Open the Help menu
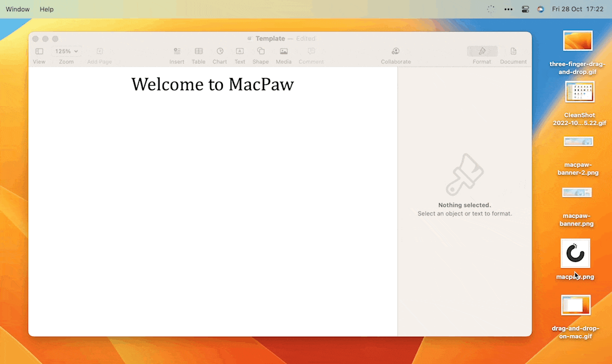612x364 pixels. (46, 9)
